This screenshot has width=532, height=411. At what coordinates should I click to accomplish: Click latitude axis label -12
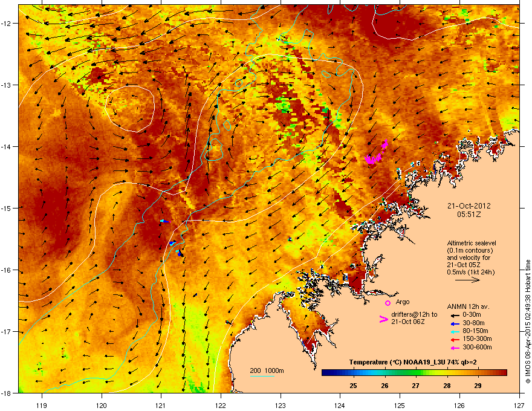click(x=6, y=24)
